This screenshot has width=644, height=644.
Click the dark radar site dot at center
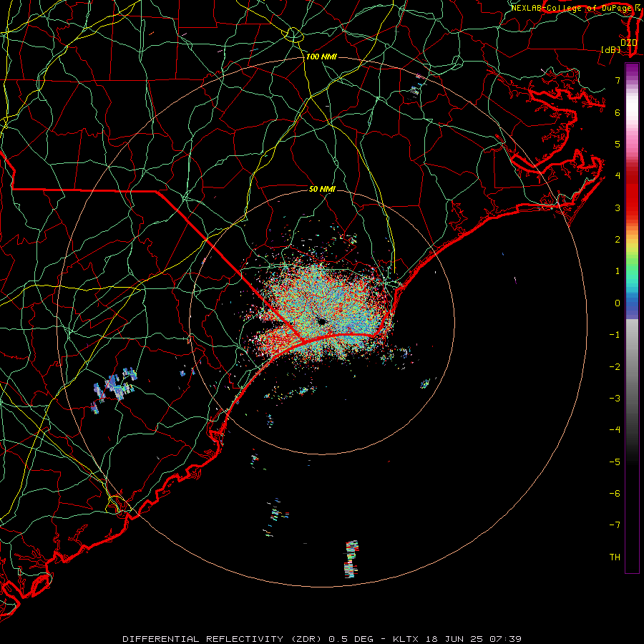(x=321, y=321)
